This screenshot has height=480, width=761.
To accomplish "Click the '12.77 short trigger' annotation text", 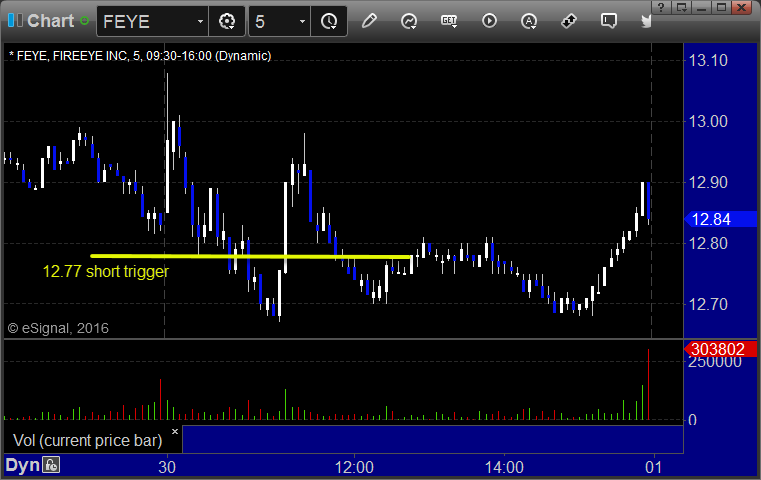I will pos(106,271).
